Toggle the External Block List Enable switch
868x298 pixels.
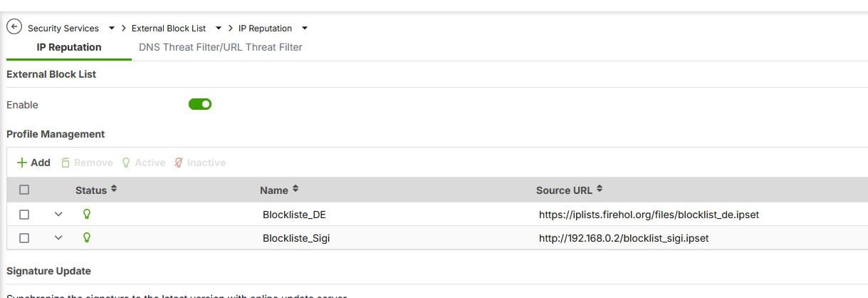[x=200, y=105]
